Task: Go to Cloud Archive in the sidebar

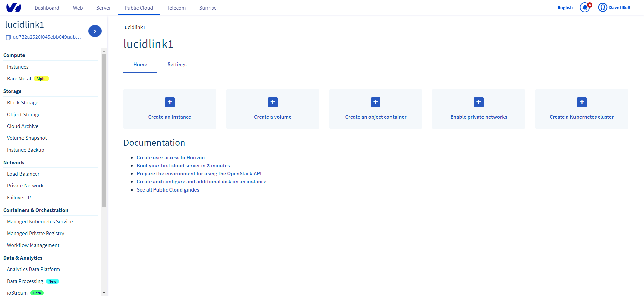Action: pyautogui.click(x=22, y=126)
